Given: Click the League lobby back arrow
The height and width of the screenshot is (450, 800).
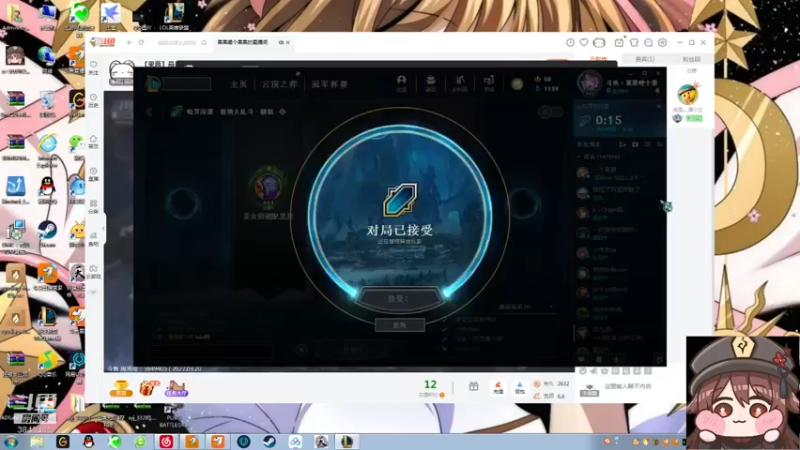Looking at the screenshot, I should pyautogui.click(x=149, y=112).
